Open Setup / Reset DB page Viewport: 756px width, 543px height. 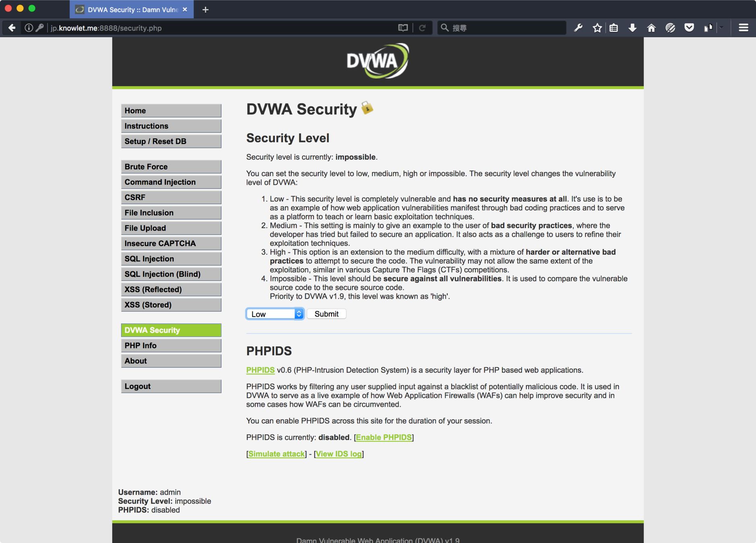click(171, 141)
